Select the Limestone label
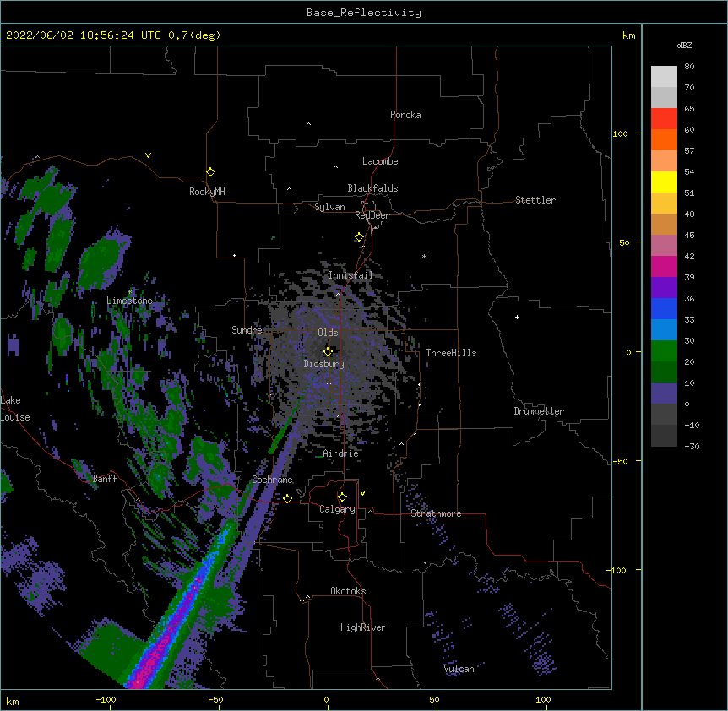Image resolution: width=728 pixels, height=711 pixels. click(129, 301)
